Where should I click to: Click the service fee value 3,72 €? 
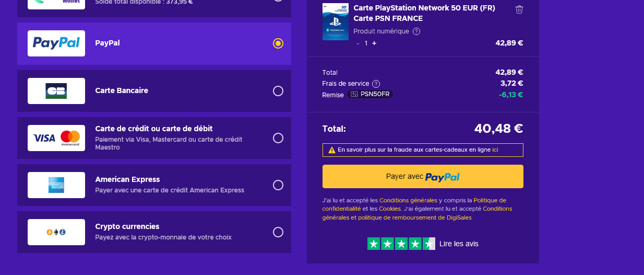click(511, 83)
